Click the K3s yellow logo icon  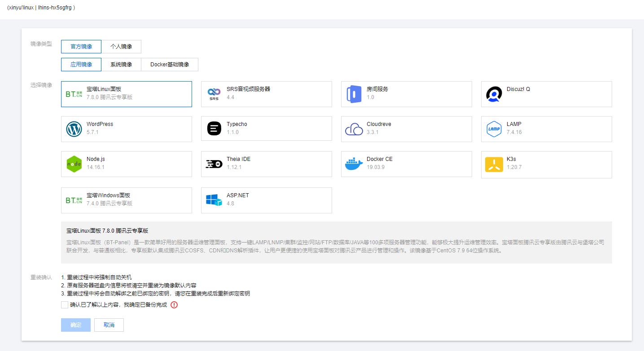click(494, 165)
